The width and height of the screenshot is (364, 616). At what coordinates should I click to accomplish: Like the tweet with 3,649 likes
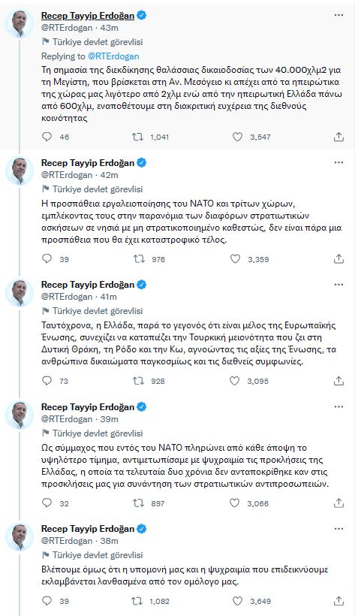pyautogui.click(x=237, y=601)
